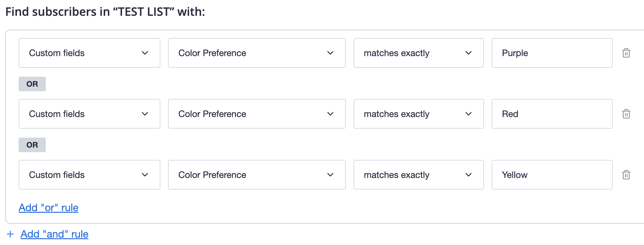
Task: Open the Custom fields selector in the Red rule row
Action: [89, 114]
